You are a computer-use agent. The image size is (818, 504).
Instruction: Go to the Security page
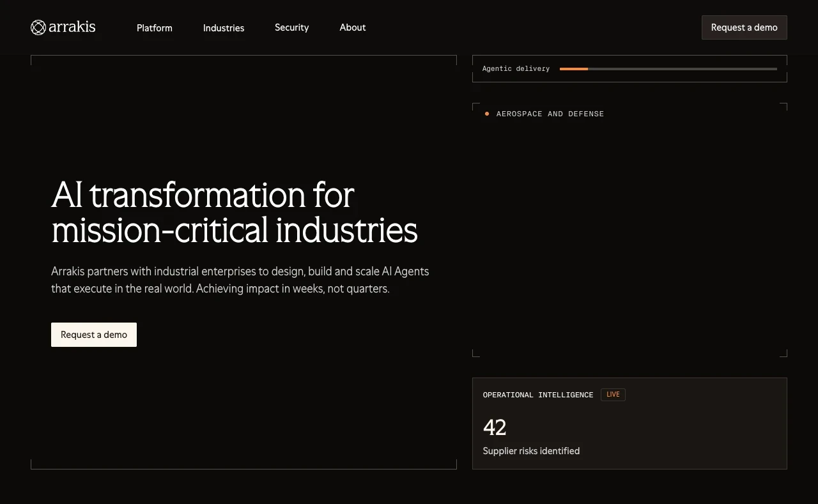coord(292,27)
